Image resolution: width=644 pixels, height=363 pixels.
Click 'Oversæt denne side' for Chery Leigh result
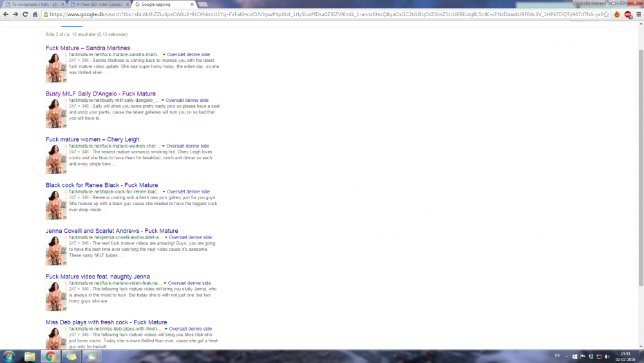pyautogui.click(x=187, y=146)
